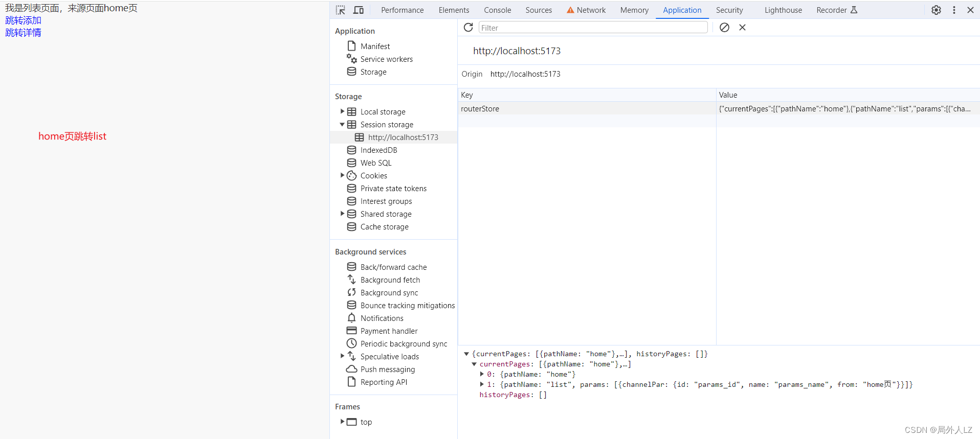Open Push messaging service
Image resolution: width=980 pixels, height=439 pixels.
pos(388,369)
